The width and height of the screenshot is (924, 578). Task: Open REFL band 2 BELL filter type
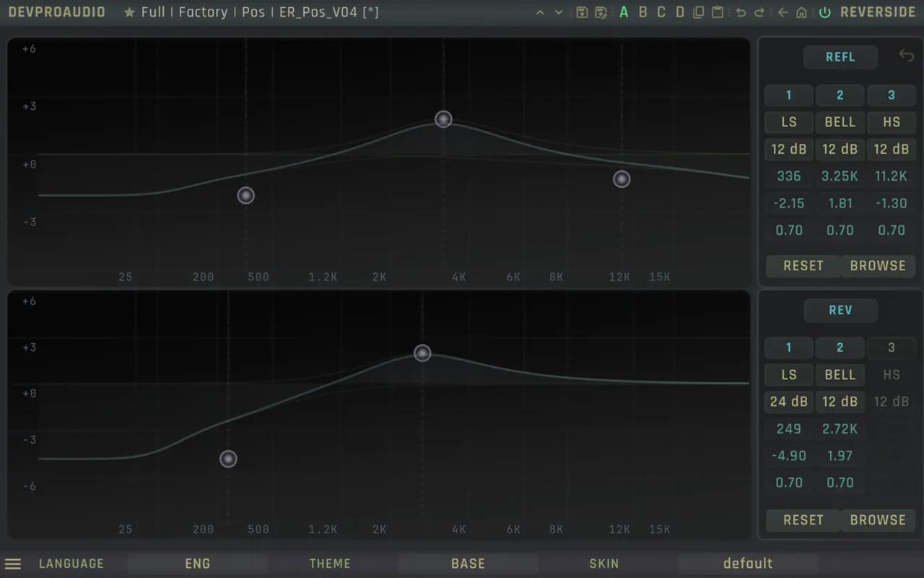840,122
